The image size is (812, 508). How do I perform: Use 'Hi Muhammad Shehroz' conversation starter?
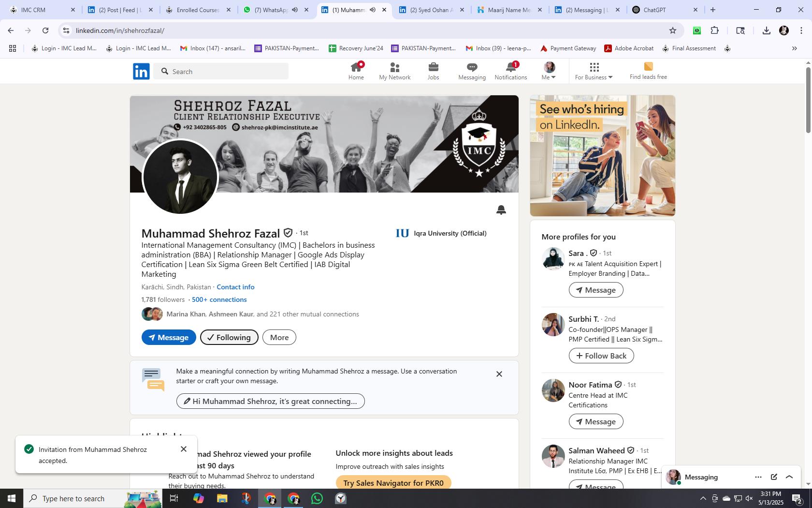[270, 401]
